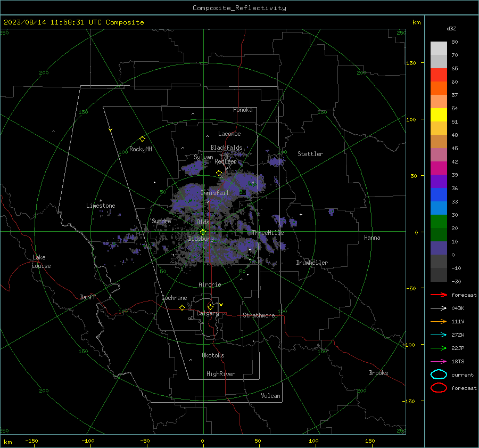Click the RockyMH map label
The height and width of the screenshot is (448, 479).
[x=141, y=149]
